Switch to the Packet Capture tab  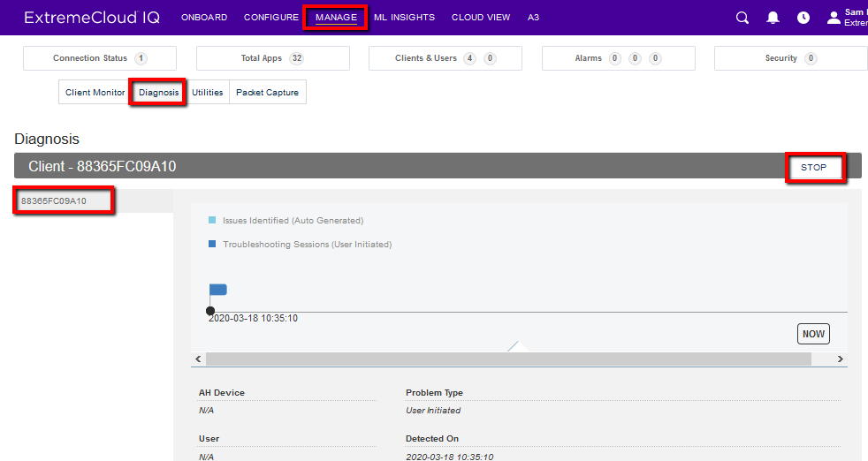[x=267, y=93]
